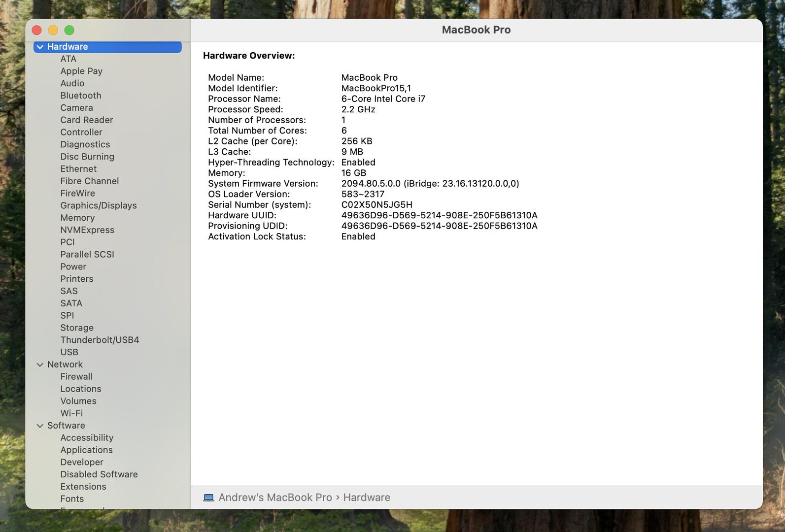Click the Provisioning UDID value
785x532 pixels.
[440, 226]
